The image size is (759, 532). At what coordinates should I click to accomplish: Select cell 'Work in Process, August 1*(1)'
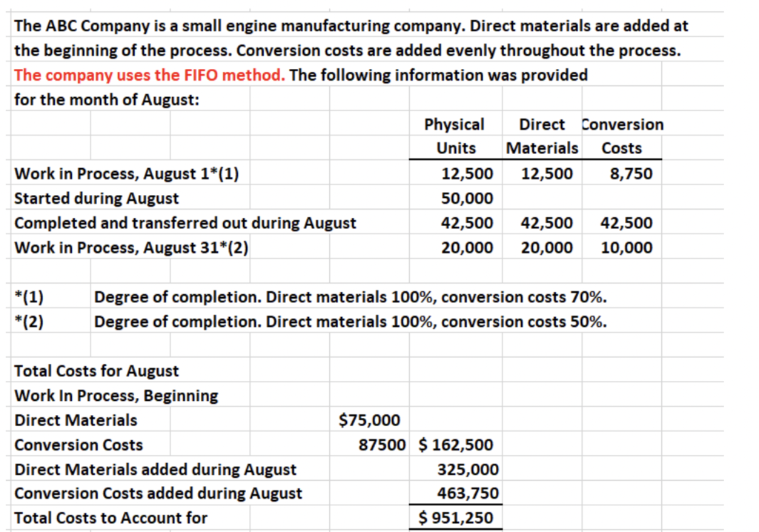click(127, 173)
